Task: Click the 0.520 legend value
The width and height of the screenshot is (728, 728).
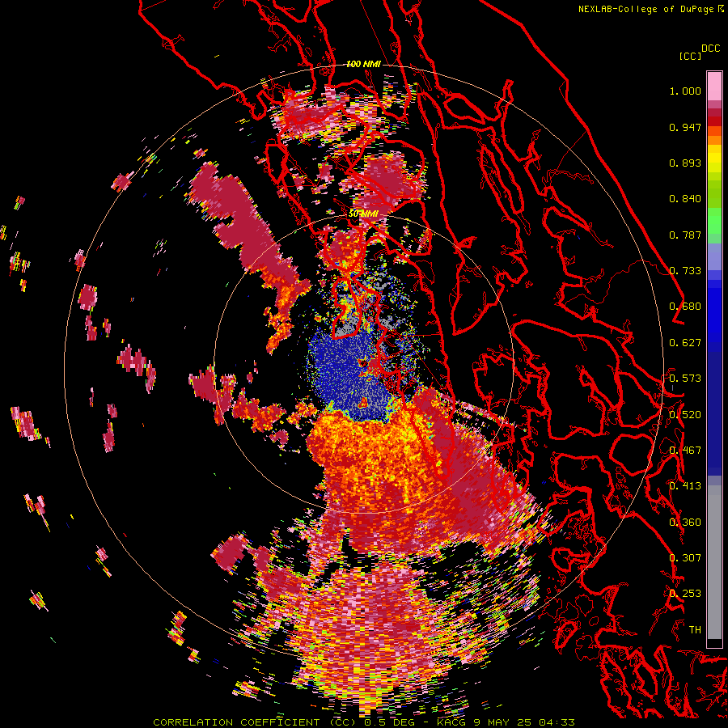Action: coord(685,415)
